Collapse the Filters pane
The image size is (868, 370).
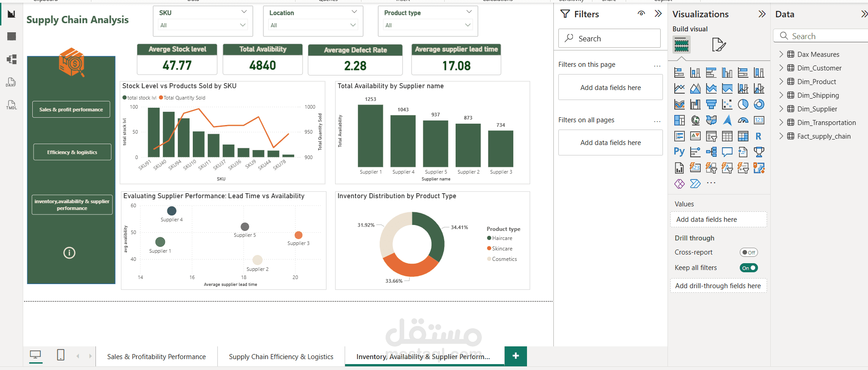(x=658, y=14)
